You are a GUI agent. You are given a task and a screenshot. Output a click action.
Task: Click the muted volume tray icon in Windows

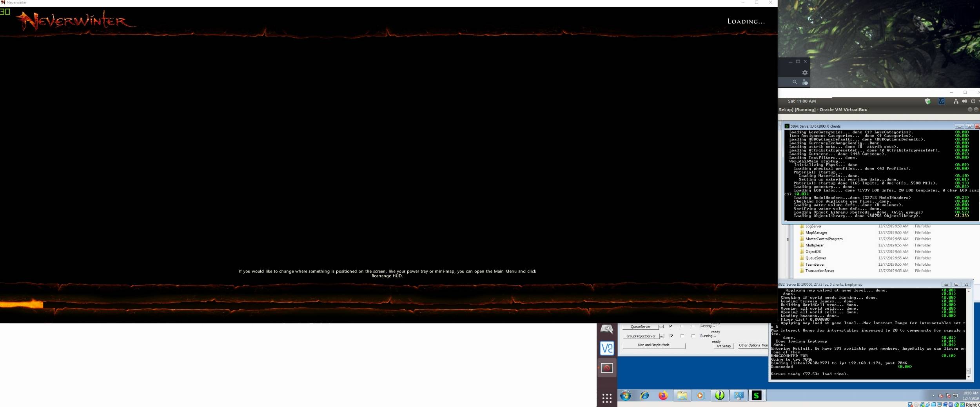941,396
